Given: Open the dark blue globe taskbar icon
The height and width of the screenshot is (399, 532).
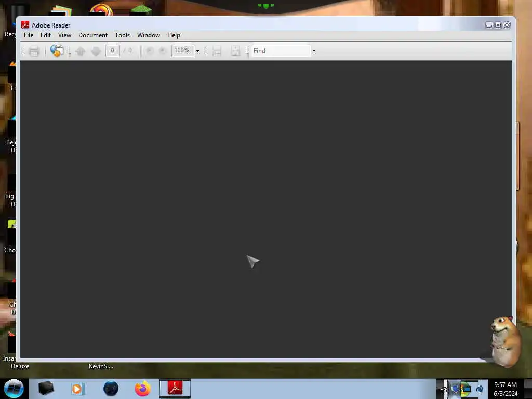Looking at the screenshot, I should point(111,389).
